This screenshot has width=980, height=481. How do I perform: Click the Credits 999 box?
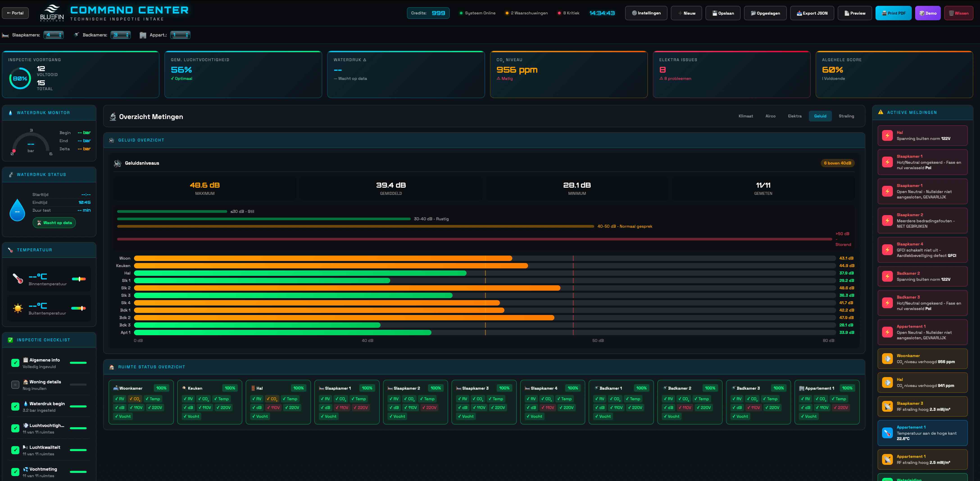pos(428,13)
